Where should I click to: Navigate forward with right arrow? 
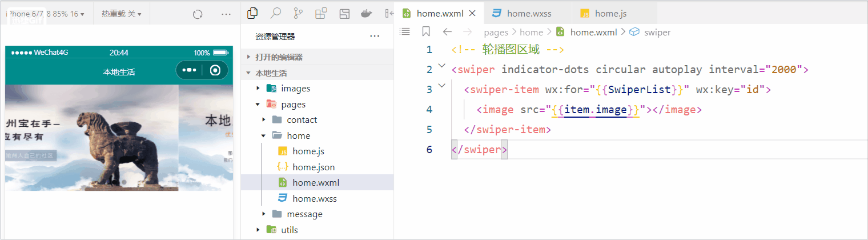(x=467, y=32)
